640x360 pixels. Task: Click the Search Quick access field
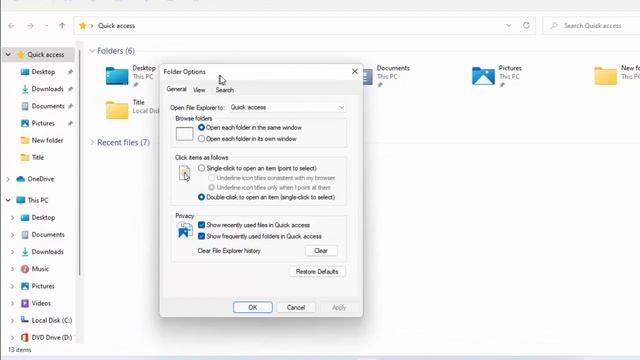point(592,26)
